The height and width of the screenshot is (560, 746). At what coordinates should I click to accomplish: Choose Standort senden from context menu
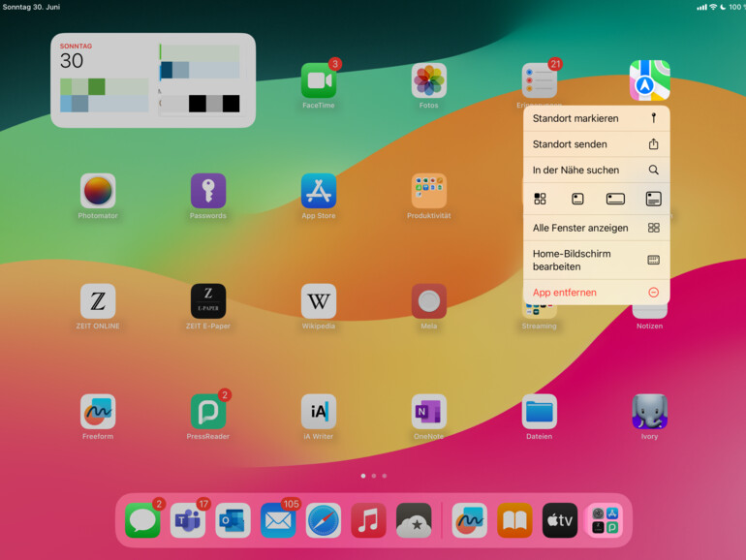pyautogui.click(x=596, y=144)
